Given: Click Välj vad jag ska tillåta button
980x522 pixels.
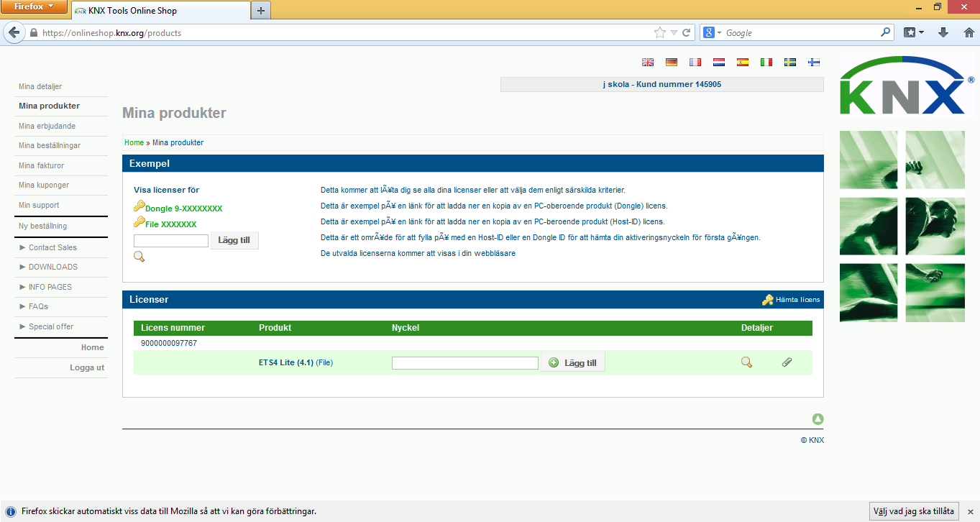Looking at the screenshot, I should click(914, 511).
